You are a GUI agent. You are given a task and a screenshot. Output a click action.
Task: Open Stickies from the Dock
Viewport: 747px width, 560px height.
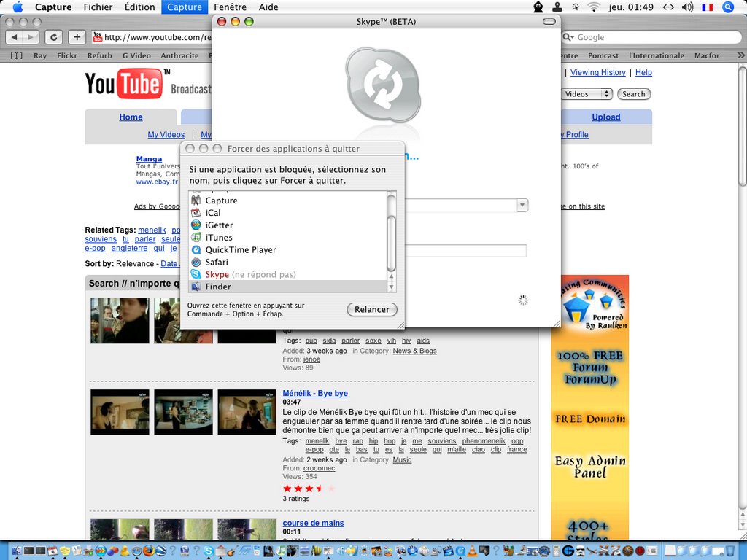(x=65, y=551)
